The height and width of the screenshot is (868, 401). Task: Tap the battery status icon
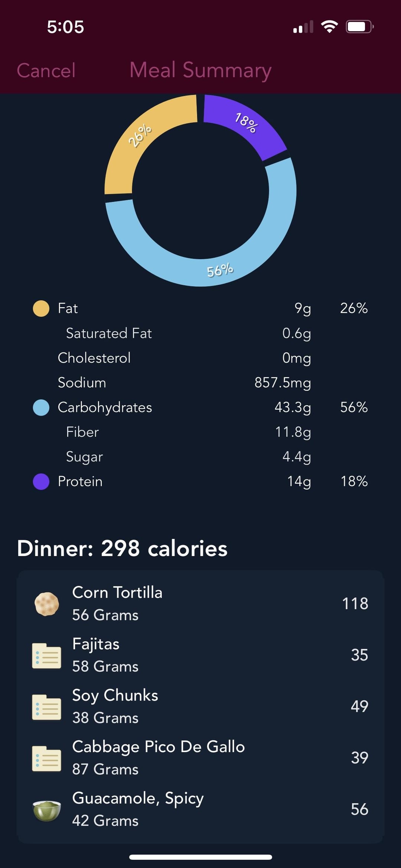pyautogui.click(x=359, y=27)
